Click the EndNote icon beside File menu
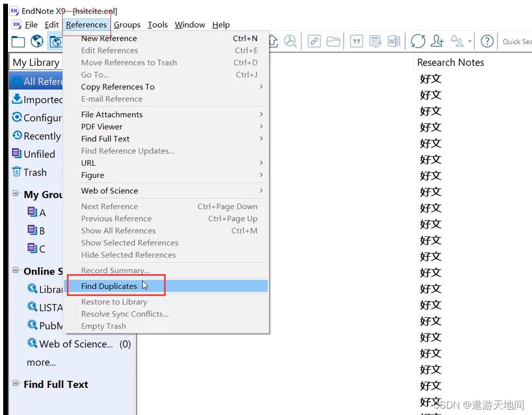 click(16, 24)
